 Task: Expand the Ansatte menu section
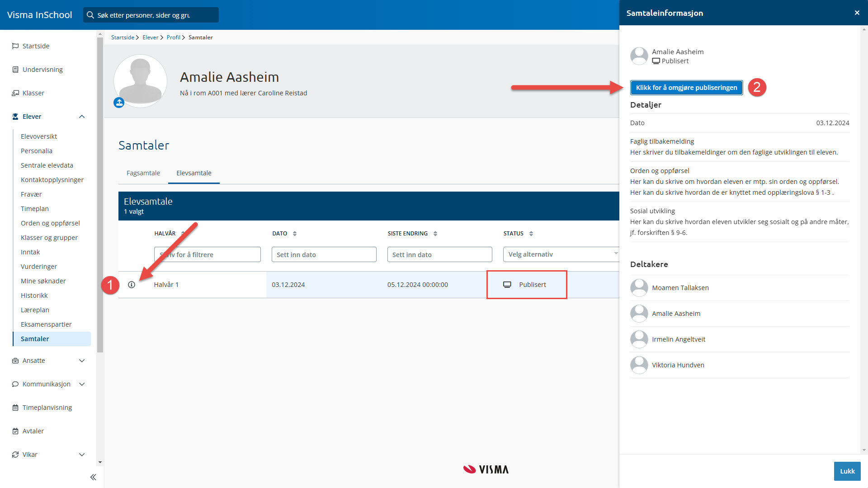(82, 361)
